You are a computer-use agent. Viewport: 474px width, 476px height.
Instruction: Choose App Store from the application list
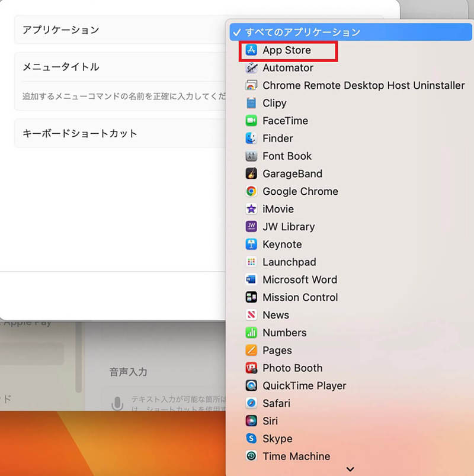[x=351, y=50]
